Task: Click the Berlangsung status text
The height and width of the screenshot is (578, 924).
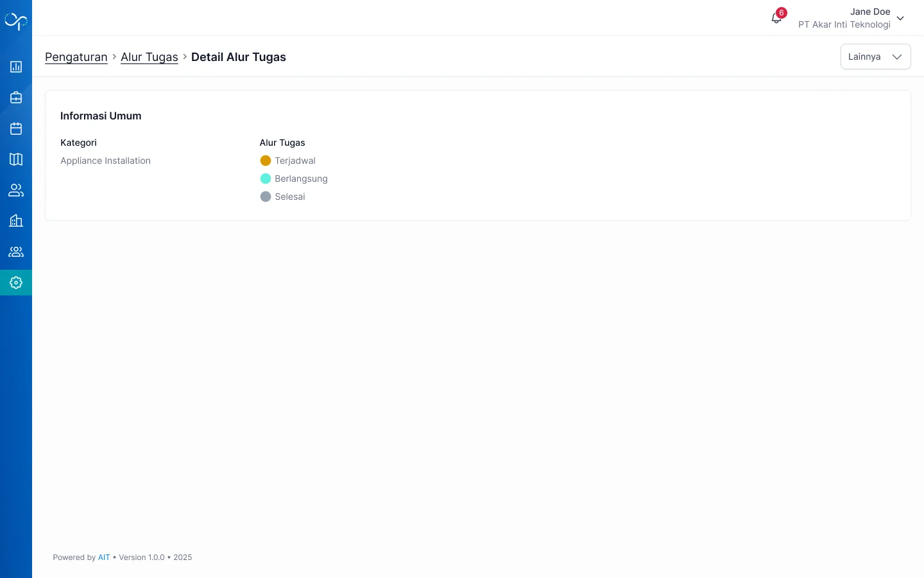Action: [301, 179]
